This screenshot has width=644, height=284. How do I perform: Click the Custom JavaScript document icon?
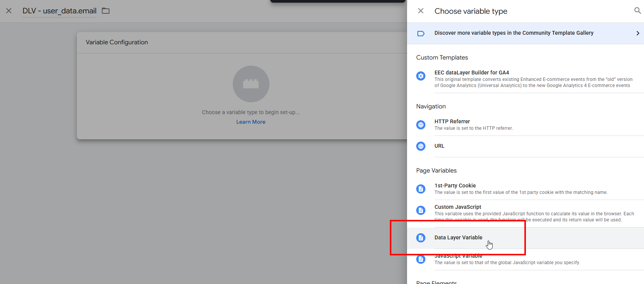(421, 210)
